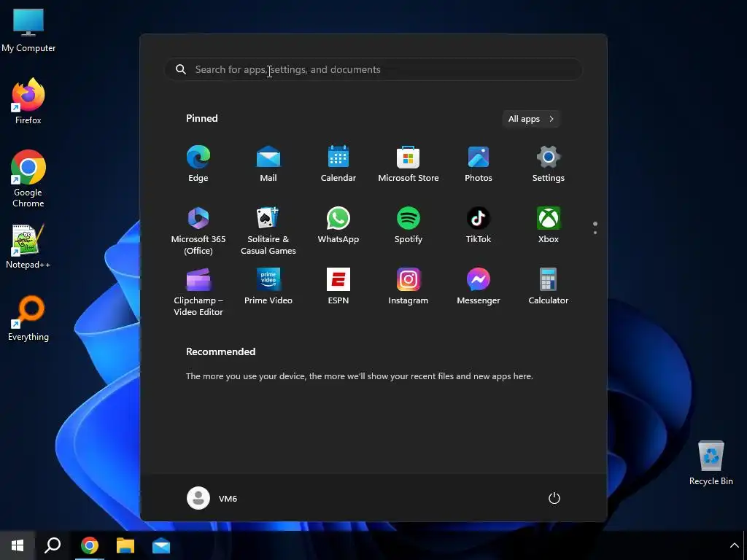Select the Google Chrome desktop shortcut
This screenshot has height=560, width=747.
(28, 179)
